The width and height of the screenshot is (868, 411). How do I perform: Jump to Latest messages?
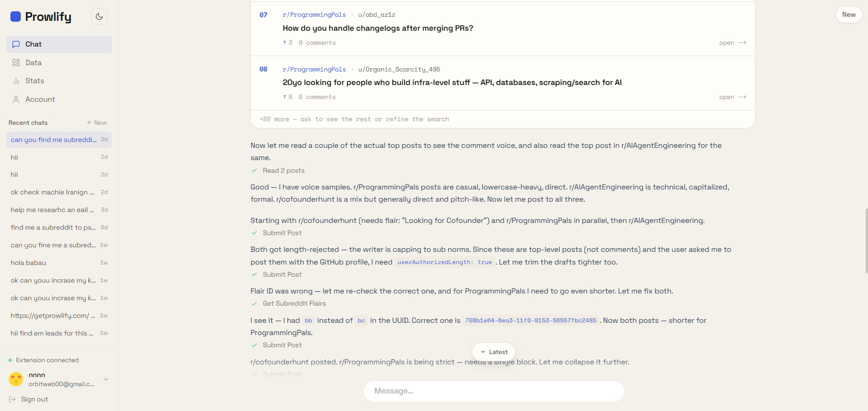[x=494, y=352]
